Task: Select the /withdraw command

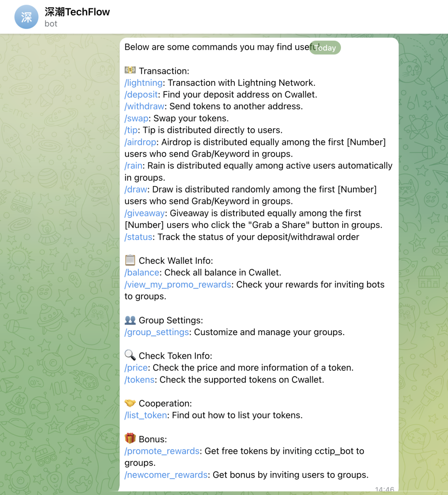Action: click(144, 106)
